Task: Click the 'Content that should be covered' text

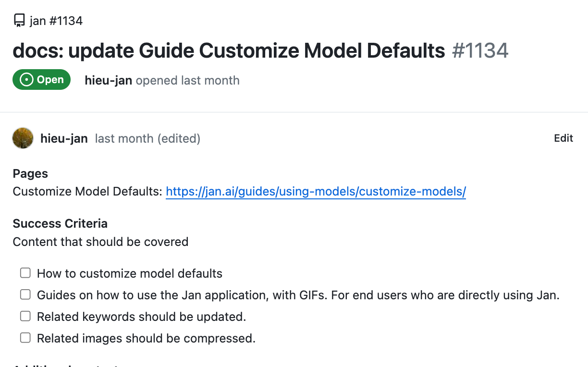Action: [100, 242]
